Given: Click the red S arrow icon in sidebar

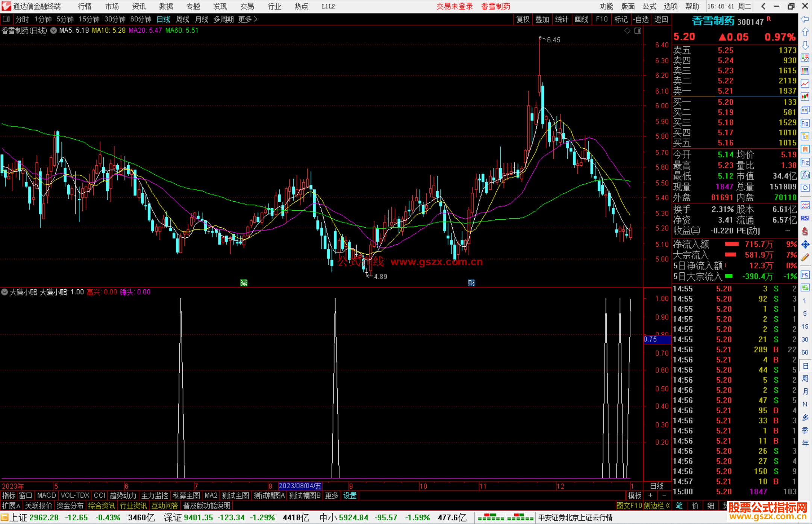Looking at the screenshot, I should click(x=805, y=231).
